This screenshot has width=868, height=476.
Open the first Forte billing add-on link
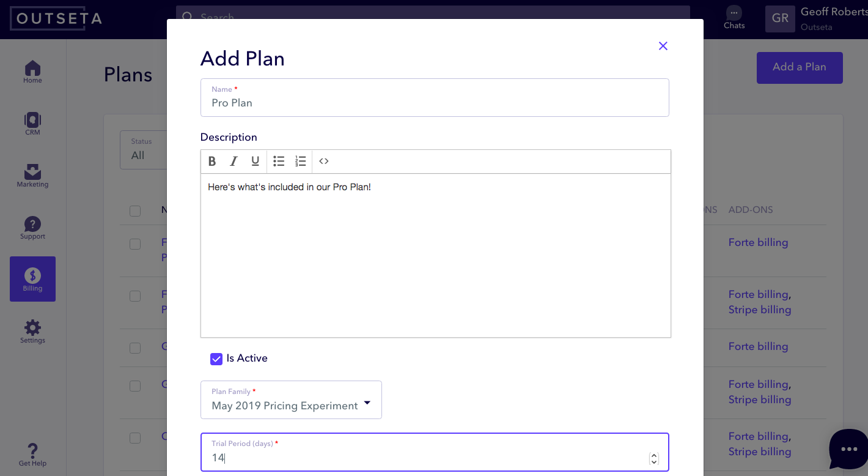pos(758,242)
